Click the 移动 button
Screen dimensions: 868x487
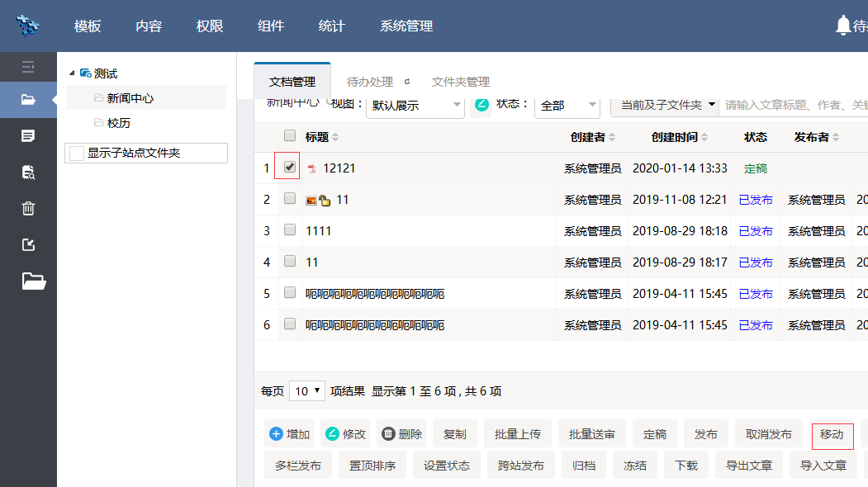click(832, 434)
